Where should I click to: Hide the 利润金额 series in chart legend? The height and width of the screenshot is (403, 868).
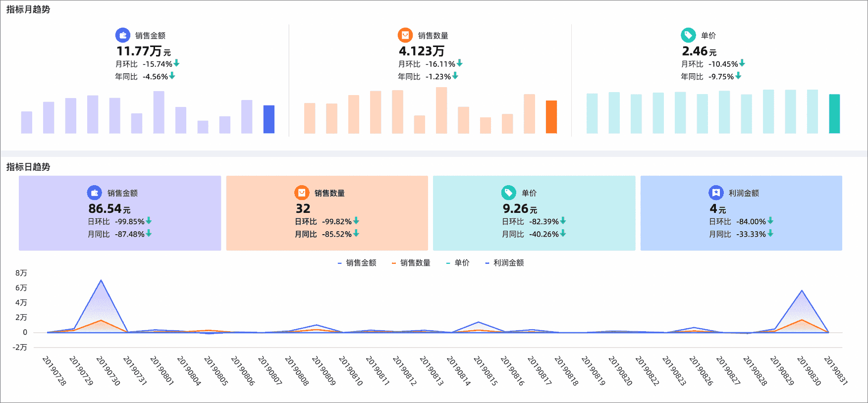504,263
